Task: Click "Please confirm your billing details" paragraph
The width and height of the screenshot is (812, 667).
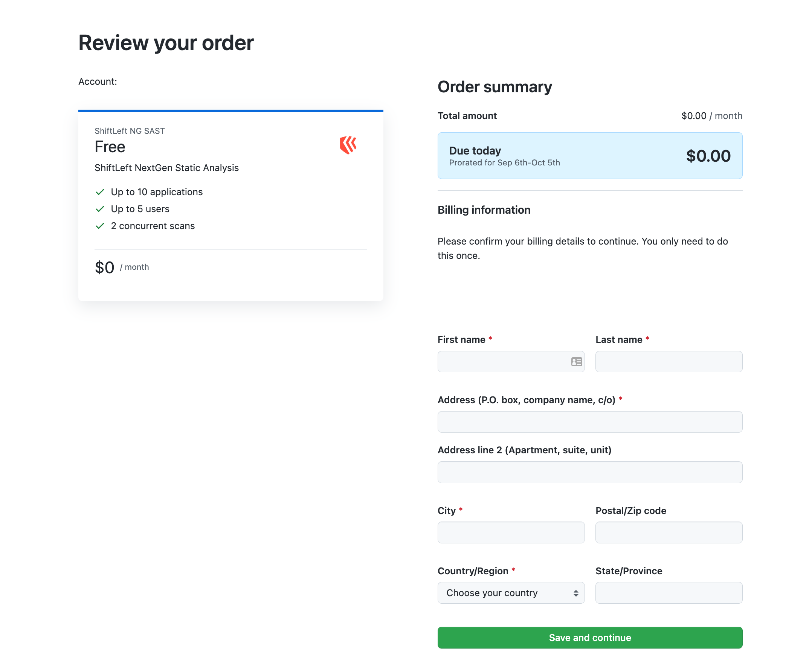Action: click(582, 248)
